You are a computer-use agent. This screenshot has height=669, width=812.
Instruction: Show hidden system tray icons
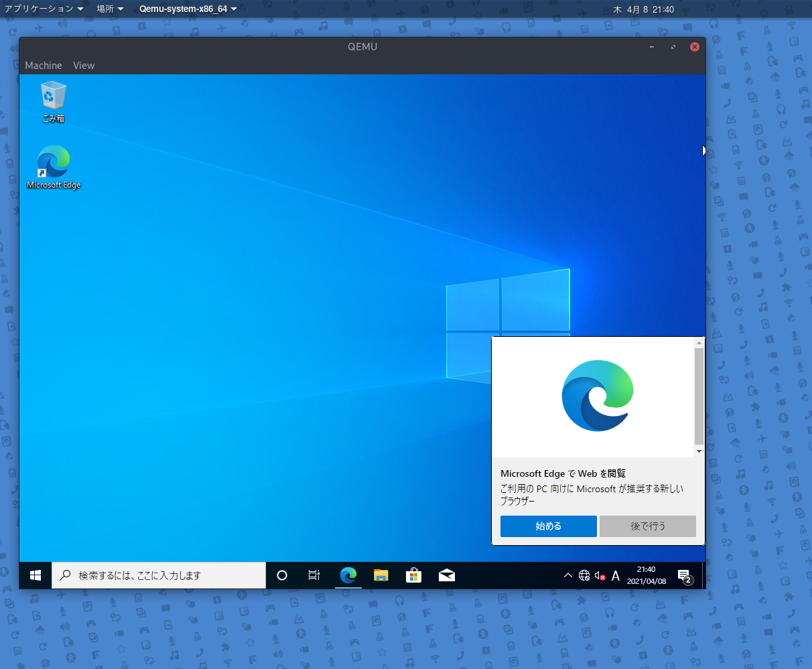pos(568,575)
